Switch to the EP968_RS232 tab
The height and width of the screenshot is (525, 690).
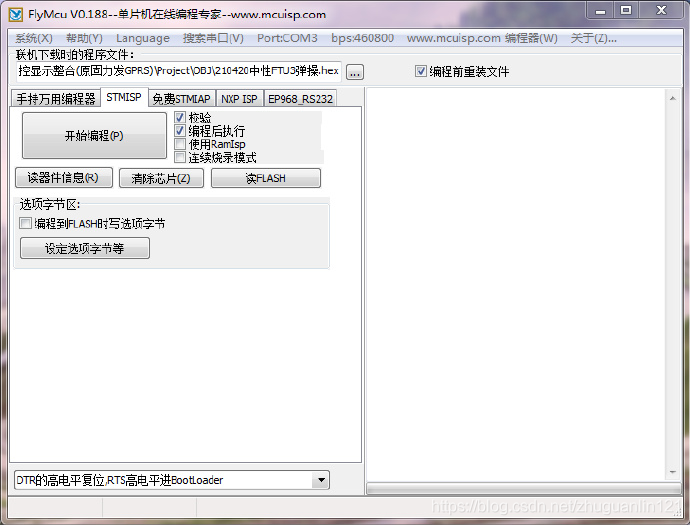300,99
